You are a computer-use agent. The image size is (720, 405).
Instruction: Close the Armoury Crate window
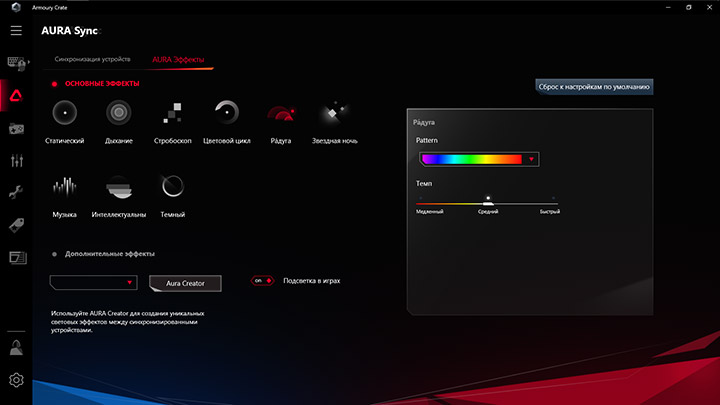click(x=709, y=7)
